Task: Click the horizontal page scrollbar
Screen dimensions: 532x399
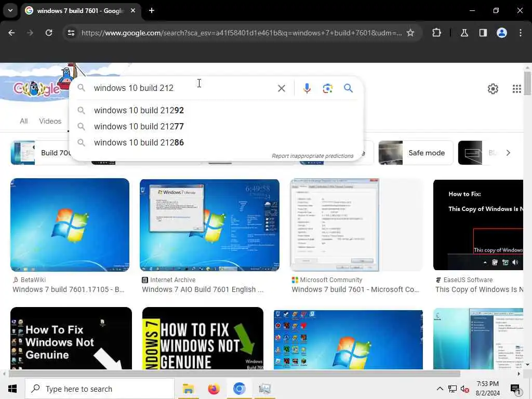Action: (x=234, y=374)
